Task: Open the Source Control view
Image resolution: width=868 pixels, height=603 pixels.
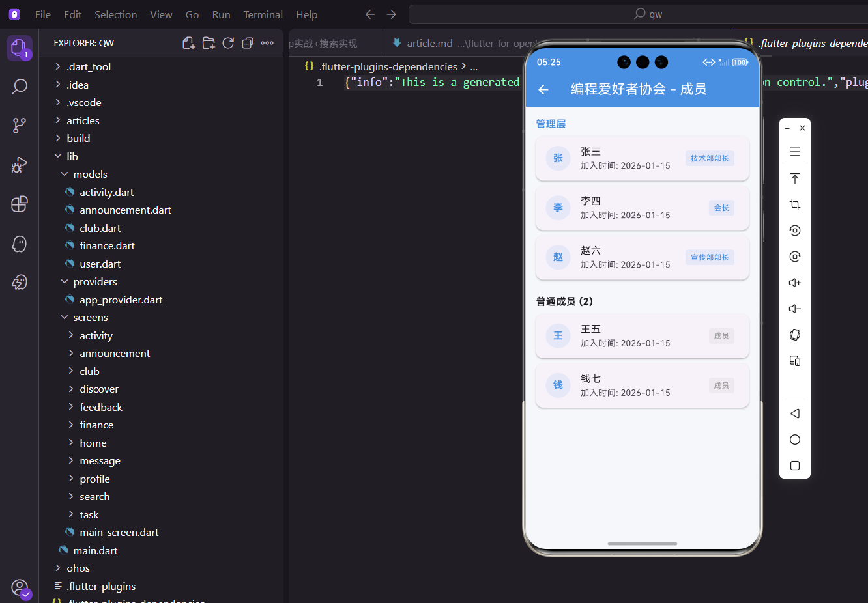Action: pyautogui.click(x=20, y=125)
